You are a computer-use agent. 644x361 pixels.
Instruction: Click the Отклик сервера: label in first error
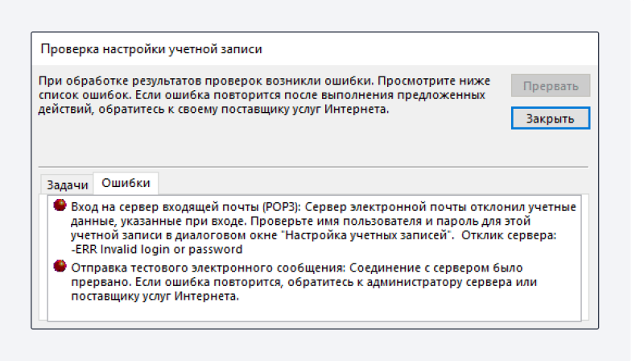tap(509, 235)
